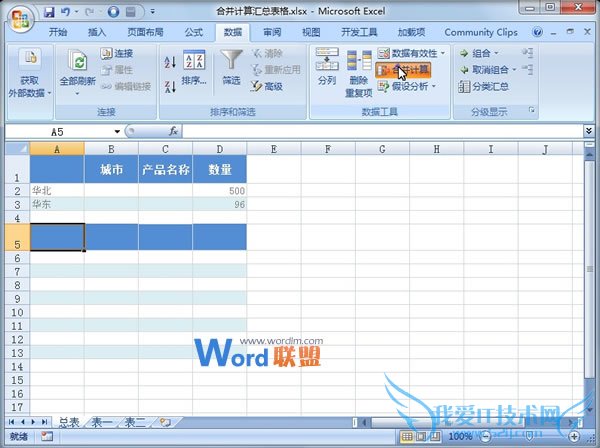Open Customize Quick Access Toolbar dropdown
This screenshot has width=600, height=448.
[x=153, y=12]
